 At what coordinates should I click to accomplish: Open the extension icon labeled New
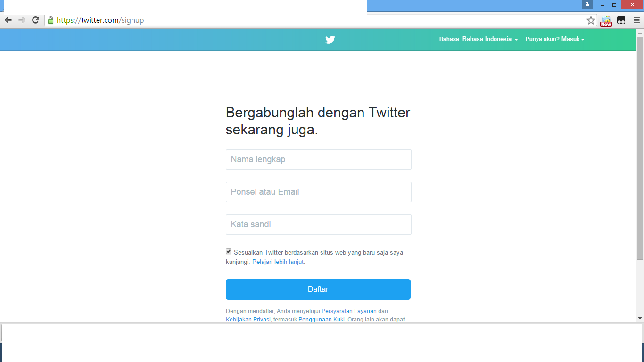tap(606, 21)
